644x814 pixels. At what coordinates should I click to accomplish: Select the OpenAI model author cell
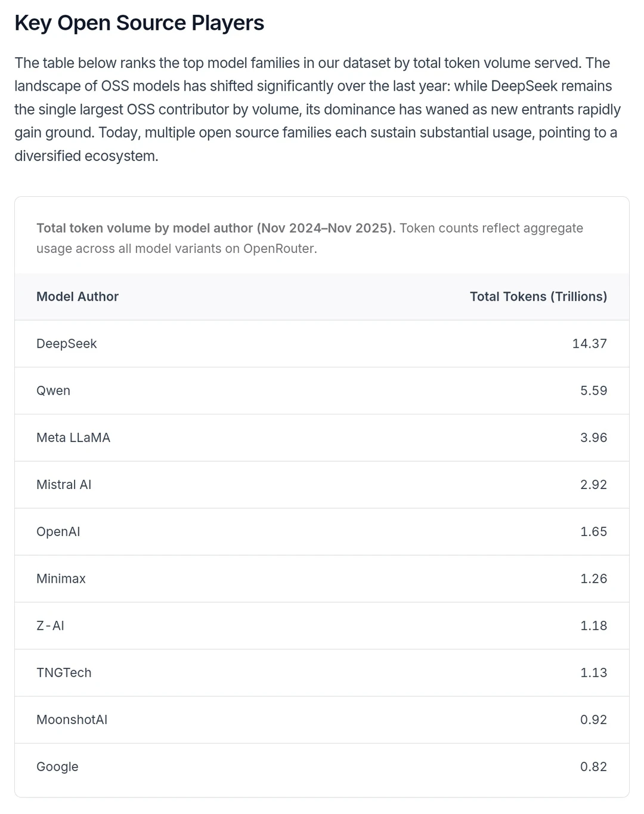58,532
